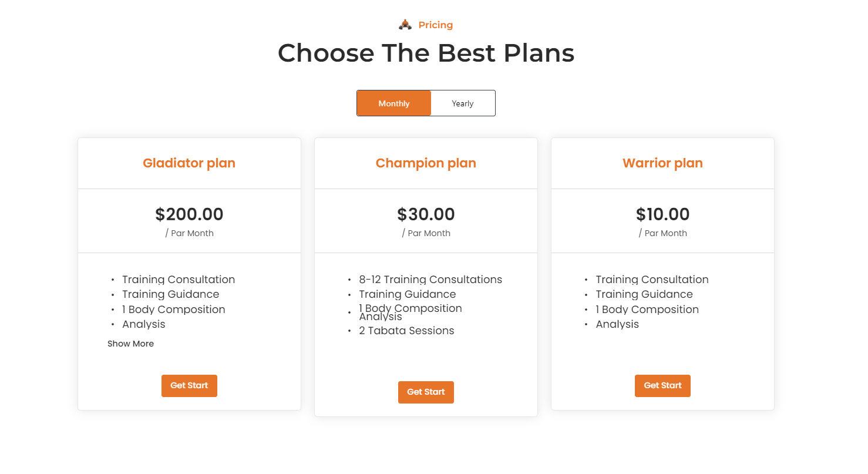868x474 pixels.
Task: Click 2 Tabata Sessions in Champion plan
Action: coord(406,330)
